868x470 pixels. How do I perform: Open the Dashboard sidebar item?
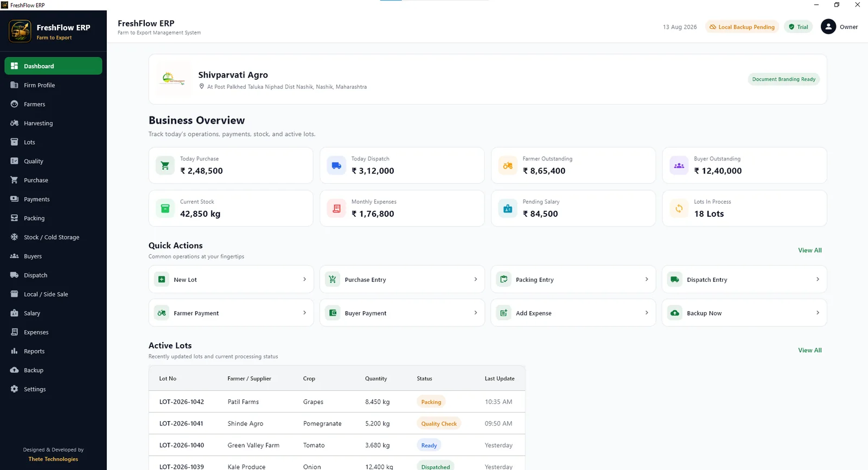[53, 66]
